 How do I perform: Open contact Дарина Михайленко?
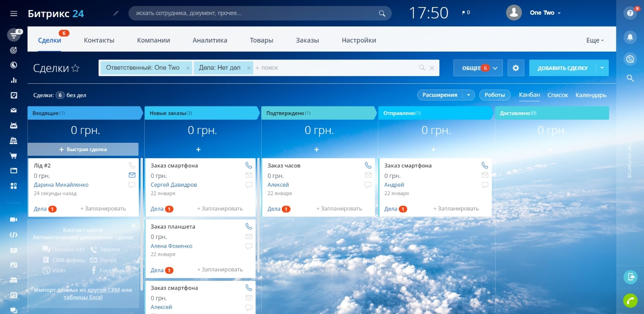pyautogui.click(x=61, y=185)
